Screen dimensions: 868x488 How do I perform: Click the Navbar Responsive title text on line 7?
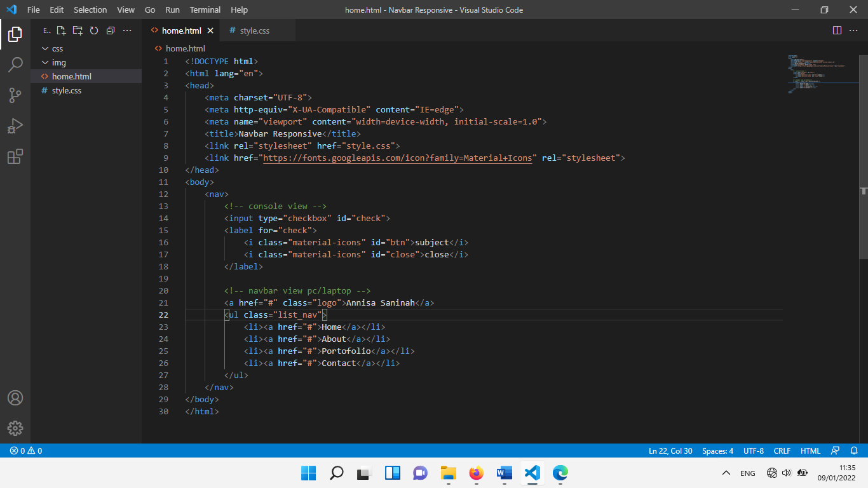tap(280, 133)
